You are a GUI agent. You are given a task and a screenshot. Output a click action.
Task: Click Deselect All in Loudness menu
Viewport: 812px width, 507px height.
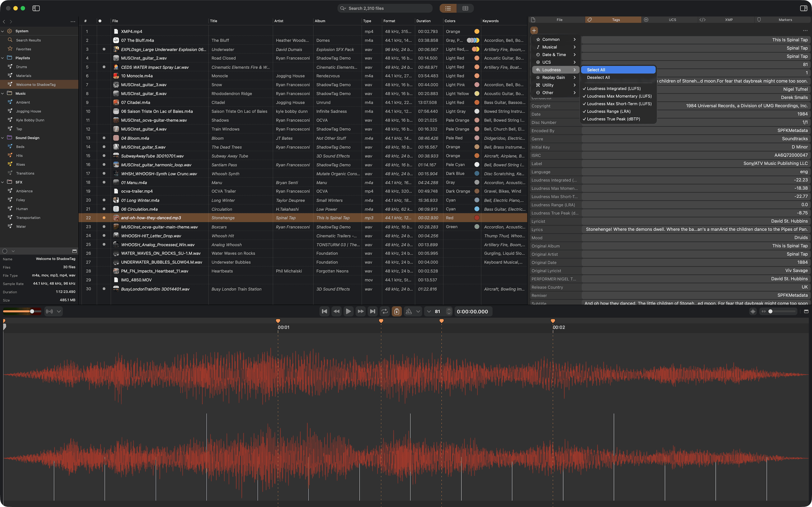tap(598, 77)
